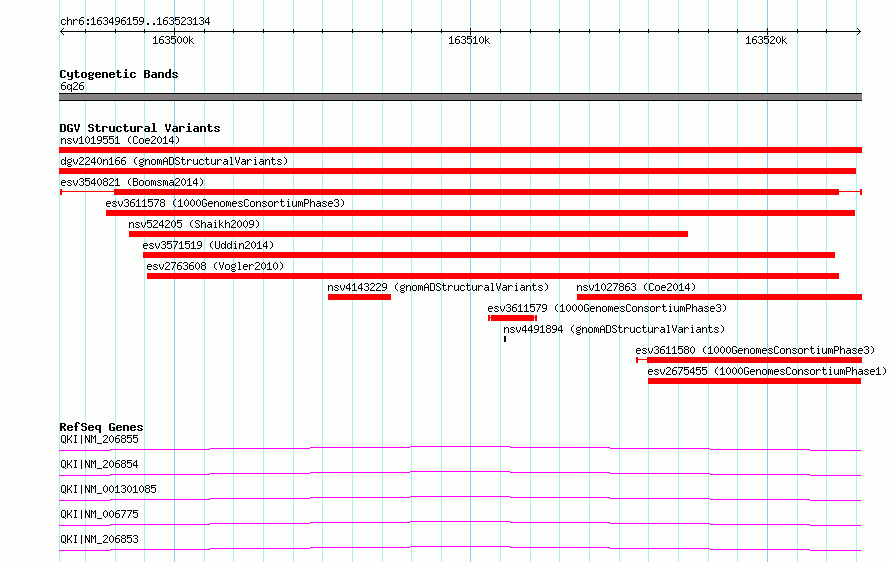Click the red bar of nsv1027863
Screen dimensions: 890x562
click(x=719, y=297)
